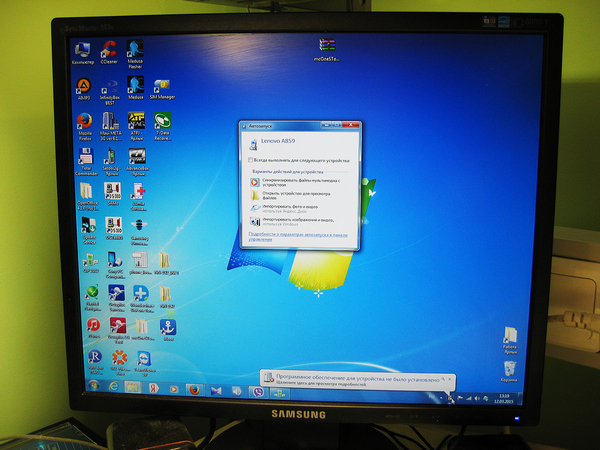Open the Sony PC Companion shortcut
This screenshot has height=450, width=600.
(x=114, y=264)
